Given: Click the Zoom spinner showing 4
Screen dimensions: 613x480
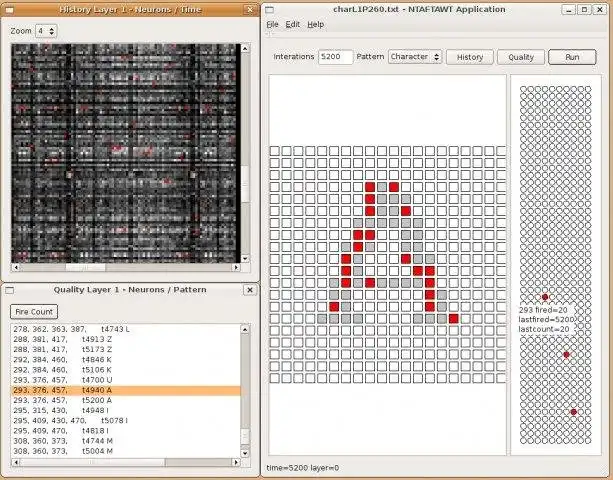Looking at the screenshot, I should pyautogui.click(x=46, y=31).
